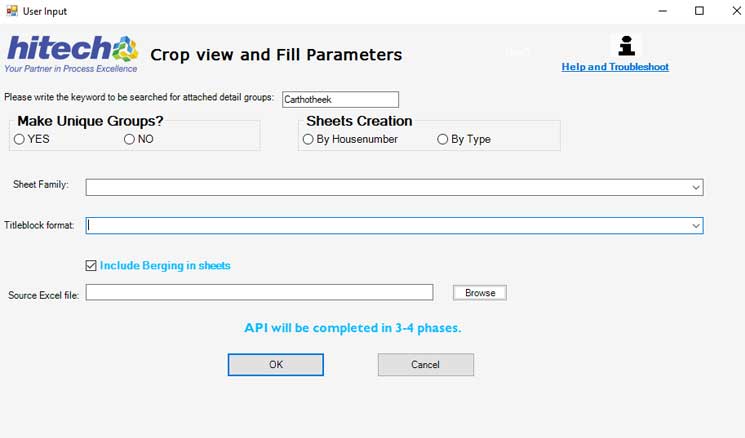This screenshot has width=745, height=438.
Task: Click the keyword search text field
Action: coord(340,99)
